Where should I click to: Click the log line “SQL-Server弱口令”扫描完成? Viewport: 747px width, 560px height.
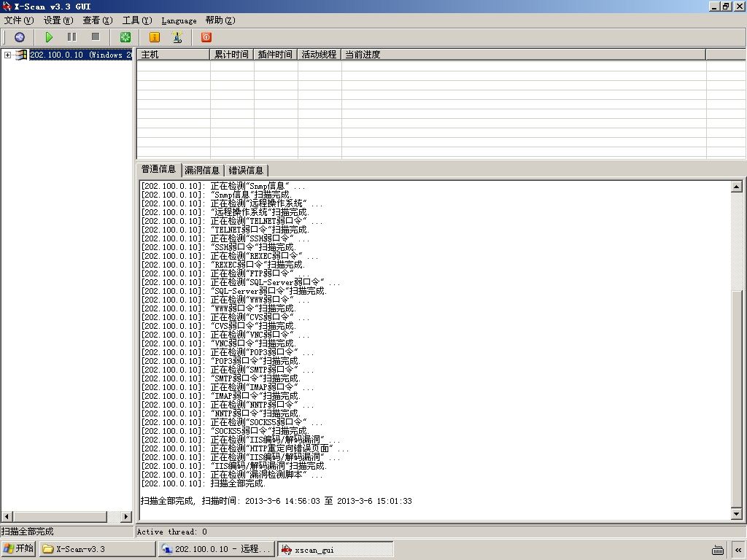click(x=234, y=291)
